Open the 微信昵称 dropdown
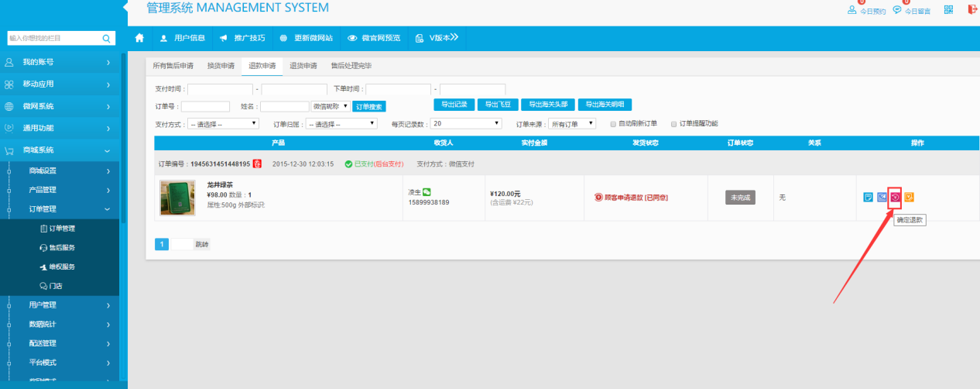The height and width of the screenshot is (389, 980). (331, 106)
